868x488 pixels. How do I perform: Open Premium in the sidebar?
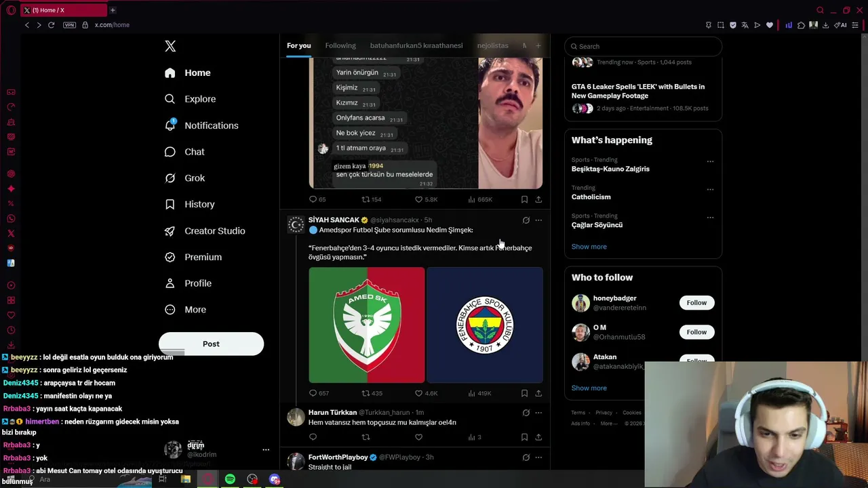193,257
